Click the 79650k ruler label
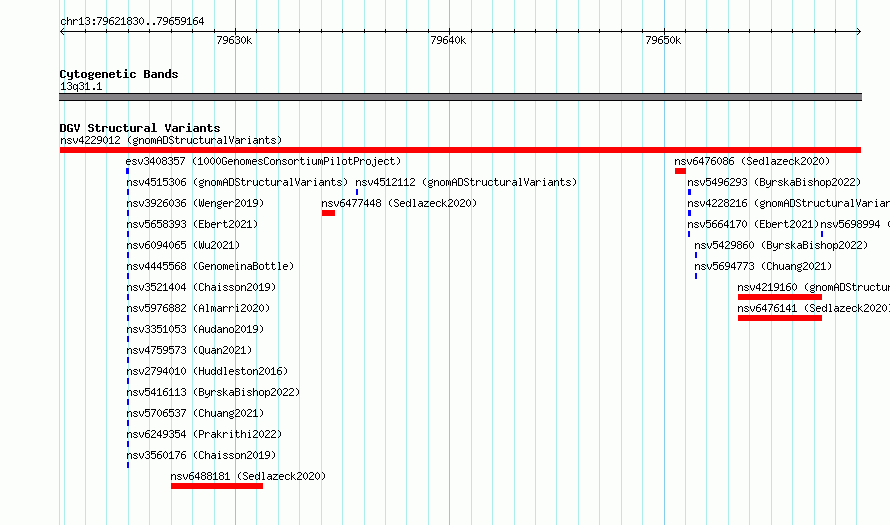 click(x=663, y=40)
